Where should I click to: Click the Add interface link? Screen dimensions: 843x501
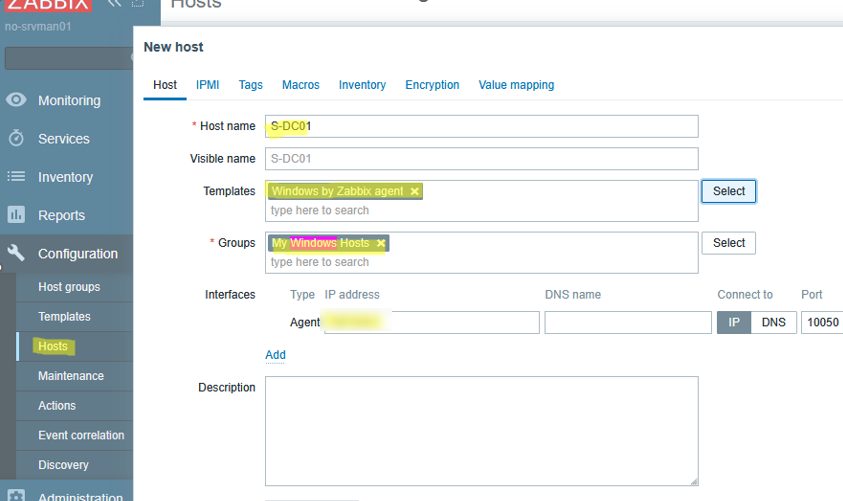[x=275, y=355]
